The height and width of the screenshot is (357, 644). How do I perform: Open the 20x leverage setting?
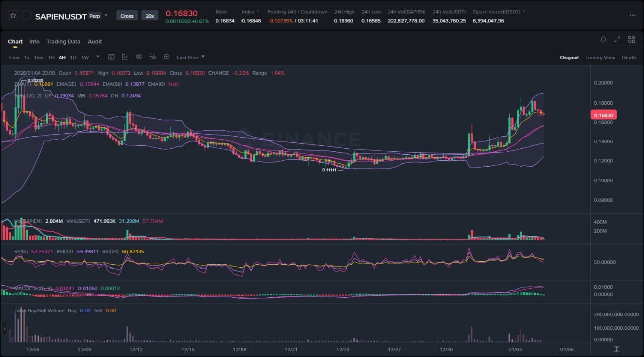(x=150, y=16)
